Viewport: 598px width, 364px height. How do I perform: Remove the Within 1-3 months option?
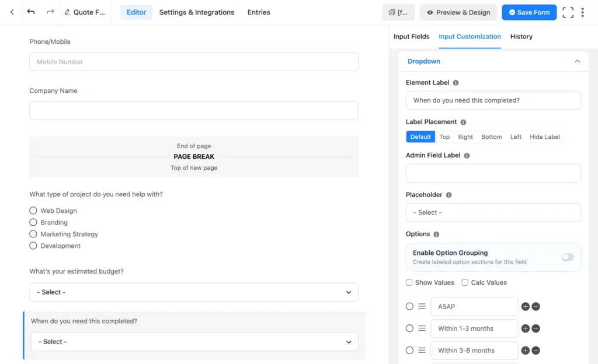point(536,328)
